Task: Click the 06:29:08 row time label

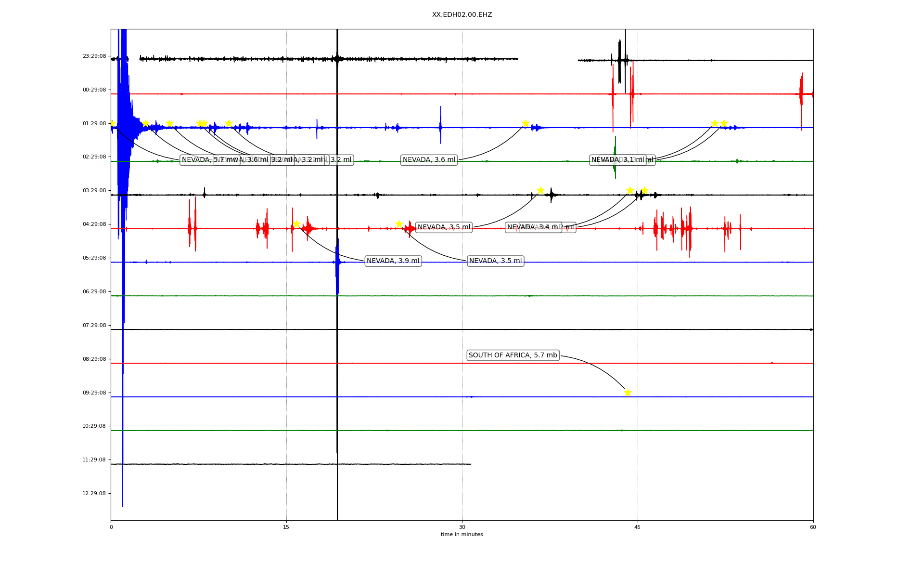Action: tap(94, 292)
